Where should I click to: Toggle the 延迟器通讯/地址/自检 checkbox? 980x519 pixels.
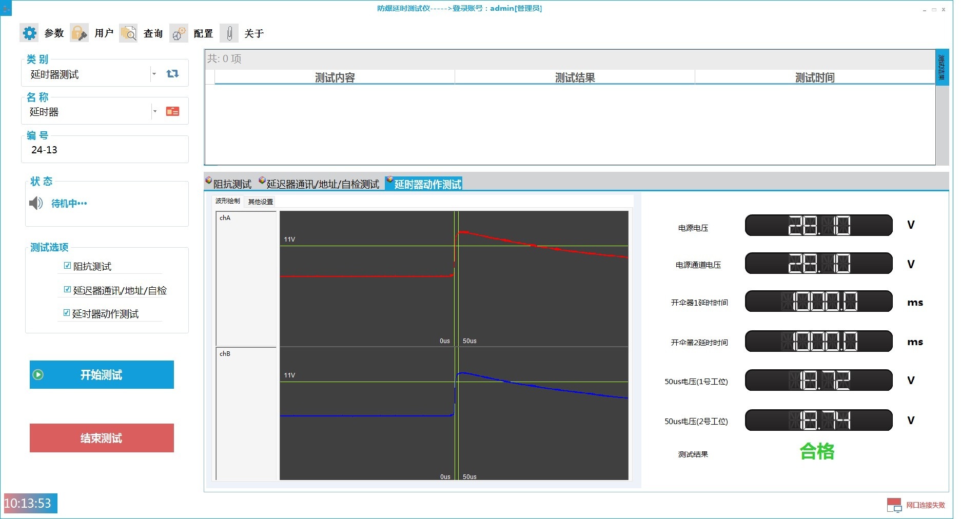pyautogui.click(x=67, y=290)
